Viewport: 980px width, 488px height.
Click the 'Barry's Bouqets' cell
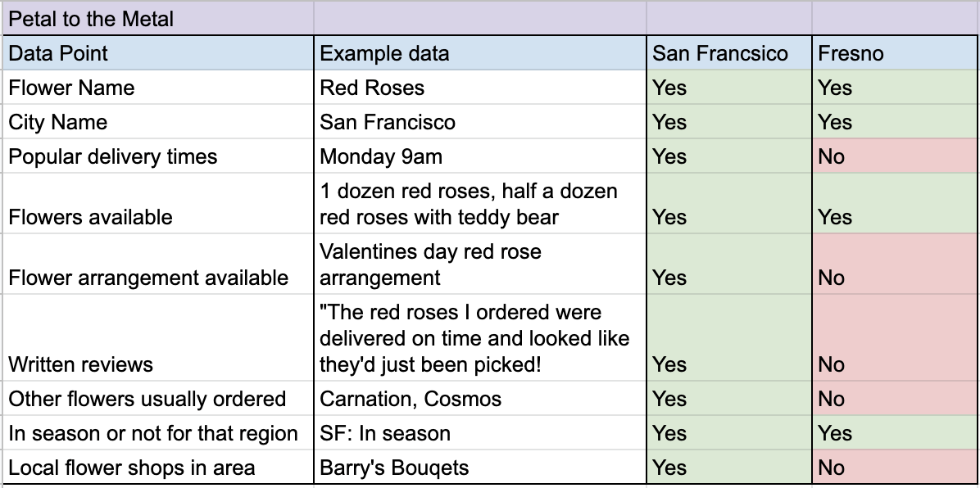coord(480,467)
